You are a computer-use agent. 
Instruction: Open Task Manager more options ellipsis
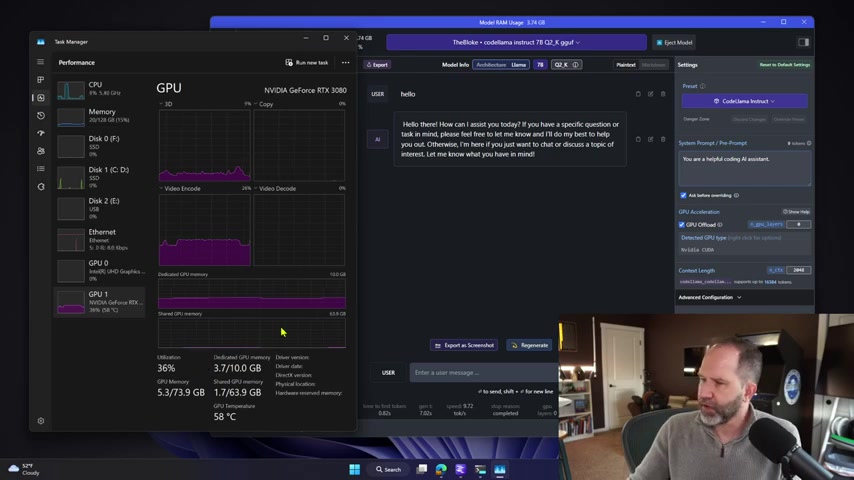click(345, 63)
